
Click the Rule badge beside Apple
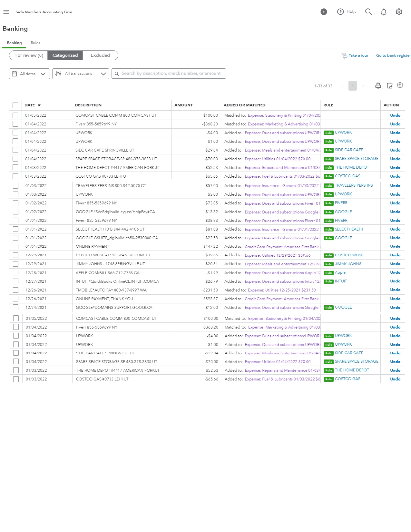(x=328, y=273)
